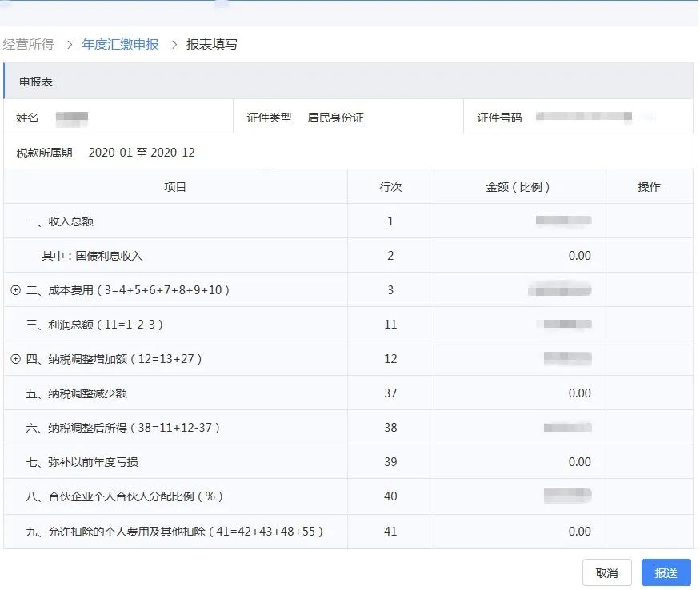Open the 年度汇缴申报 breadcrumb link
The height and width of the screenshot is (590, 700).
point(120,44)
